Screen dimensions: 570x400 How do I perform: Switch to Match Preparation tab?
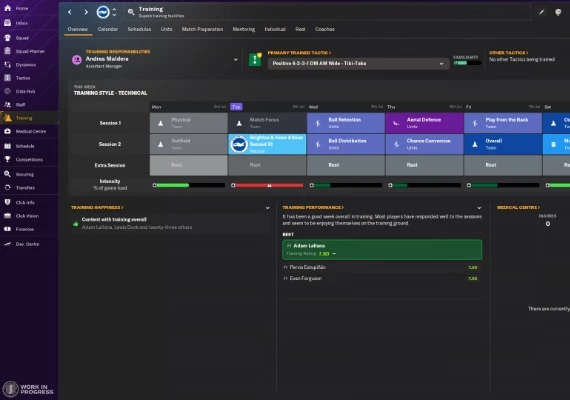[x=202, y=29]
